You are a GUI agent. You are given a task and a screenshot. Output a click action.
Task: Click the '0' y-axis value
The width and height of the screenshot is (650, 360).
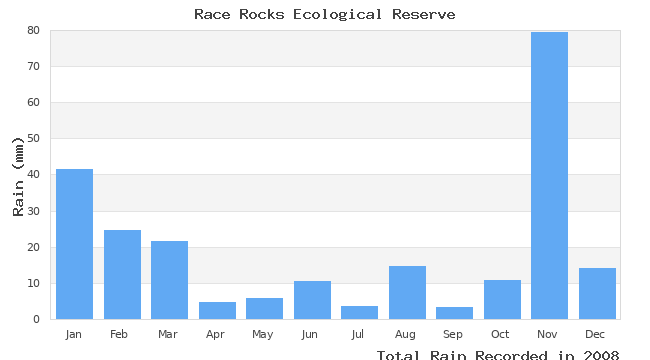[x=37, y=319]
